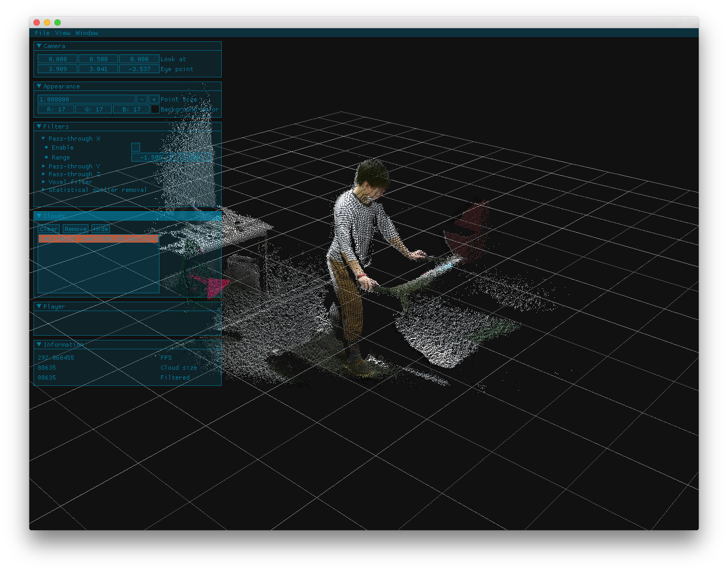Collapse the Filters panel
This screenshot has height=572, width=728.
(x=39, y=127)
